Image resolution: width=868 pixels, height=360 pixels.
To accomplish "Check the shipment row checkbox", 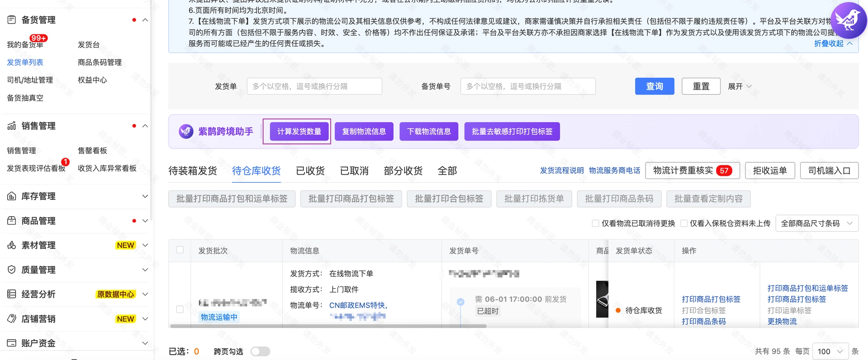I will click(180, 309).
